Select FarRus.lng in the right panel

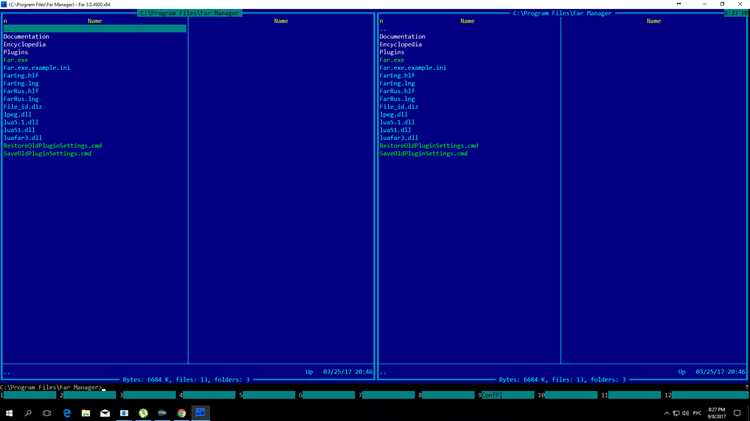click(x=397, y=99)
